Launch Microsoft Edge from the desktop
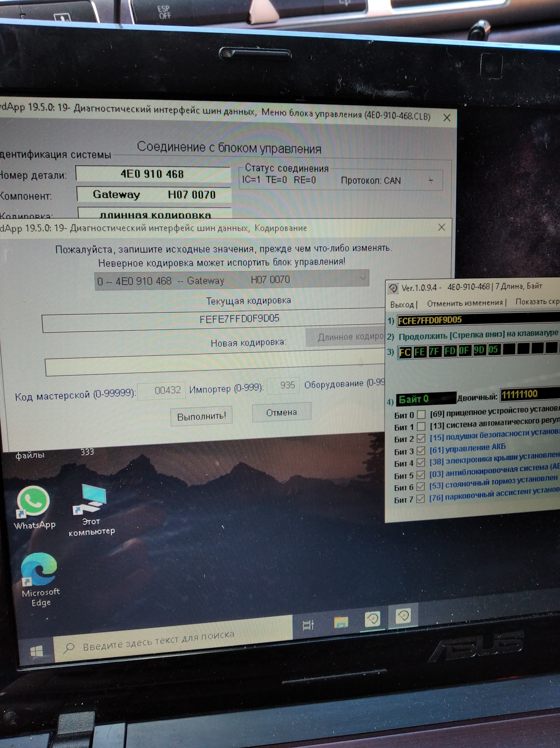Image resolution: width=560 pixels, height=748 pixels. click(39, 579)
